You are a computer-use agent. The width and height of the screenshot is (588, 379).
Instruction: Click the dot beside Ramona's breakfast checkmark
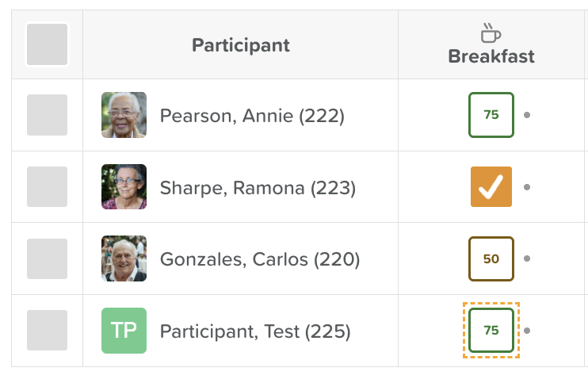click(527, 187)
